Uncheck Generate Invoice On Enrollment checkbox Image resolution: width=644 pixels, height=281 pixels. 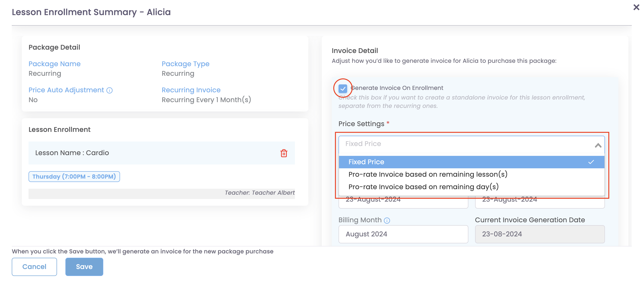pos(343,88)
